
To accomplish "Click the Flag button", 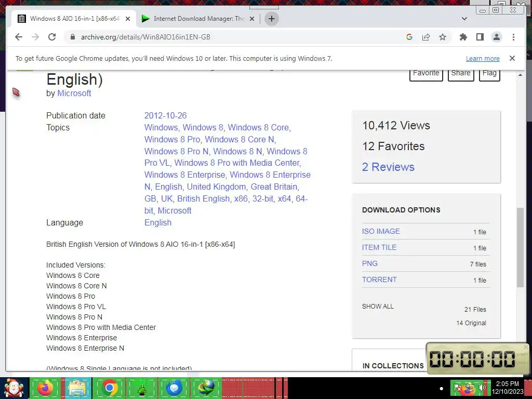I will tap(489, 73).
